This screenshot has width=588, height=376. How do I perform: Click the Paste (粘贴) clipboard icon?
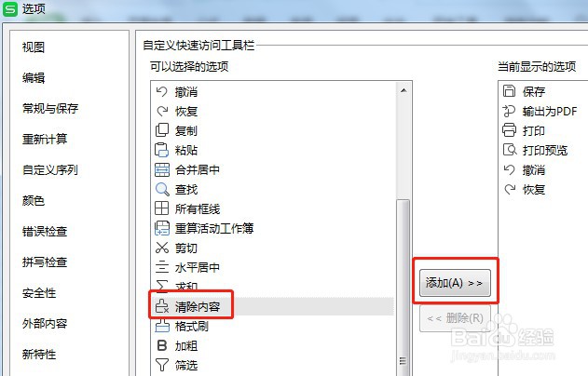[162, 150]
